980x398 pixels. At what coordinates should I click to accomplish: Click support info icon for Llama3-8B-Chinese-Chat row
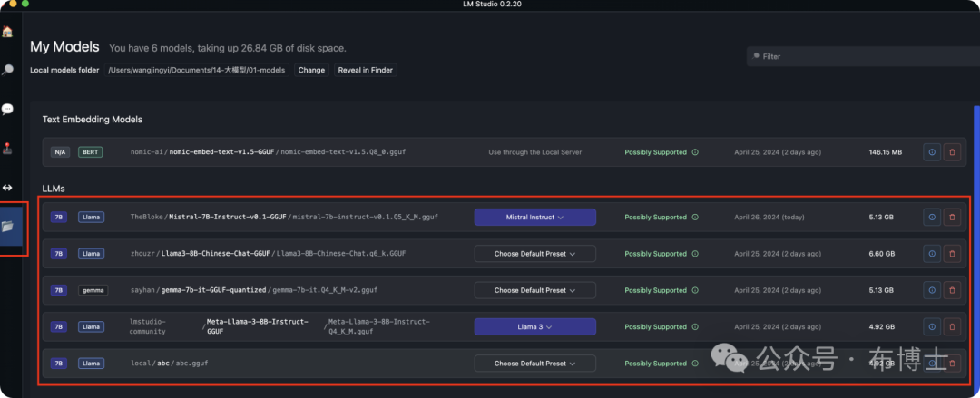(x=695, y=254)
